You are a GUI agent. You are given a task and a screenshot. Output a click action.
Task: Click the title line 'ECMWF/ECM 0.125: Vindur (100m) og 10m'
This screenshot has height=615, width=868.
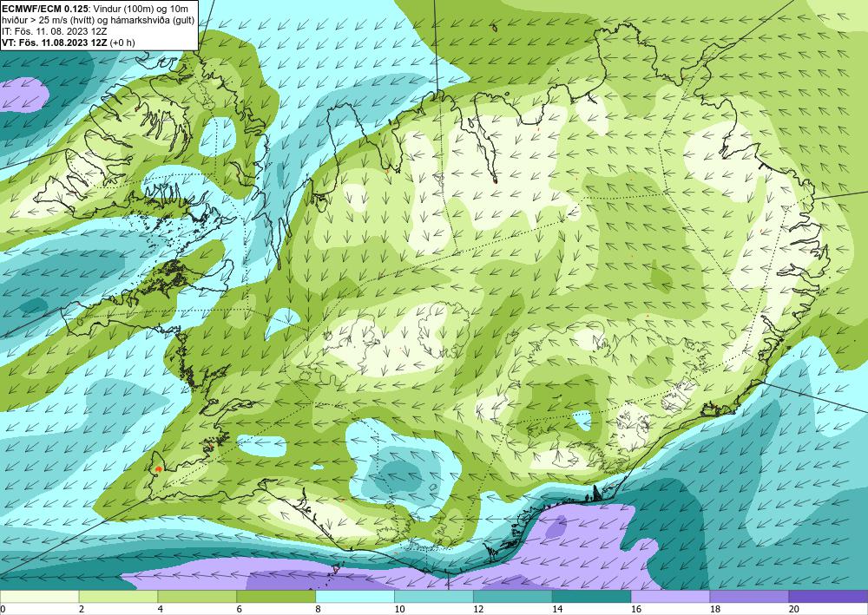coord(94,10)
